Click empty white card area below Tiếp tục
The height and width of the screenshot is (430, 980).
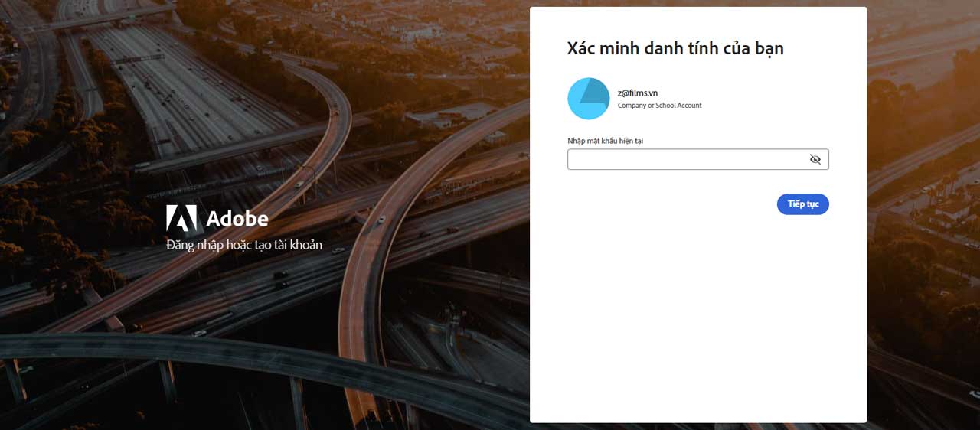697,321
